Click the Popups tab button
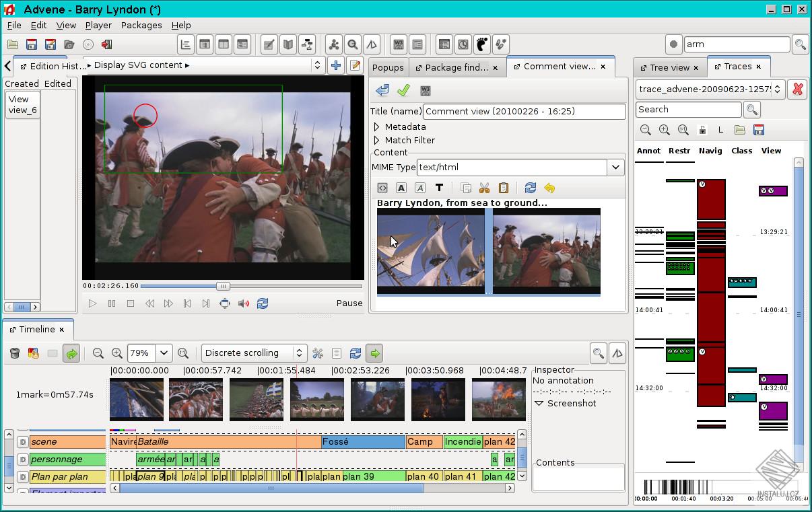Image resolution: width=812 pixels, height=512 pixels. (388, 67)
